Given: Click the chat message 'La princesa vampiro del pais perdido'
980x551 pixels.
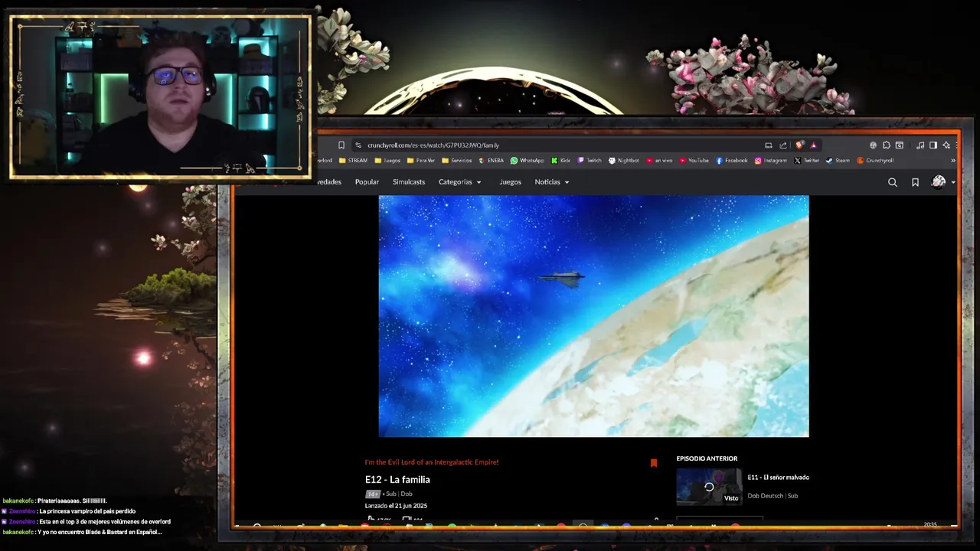Looking at the screenshot, I should pos(87,511).
